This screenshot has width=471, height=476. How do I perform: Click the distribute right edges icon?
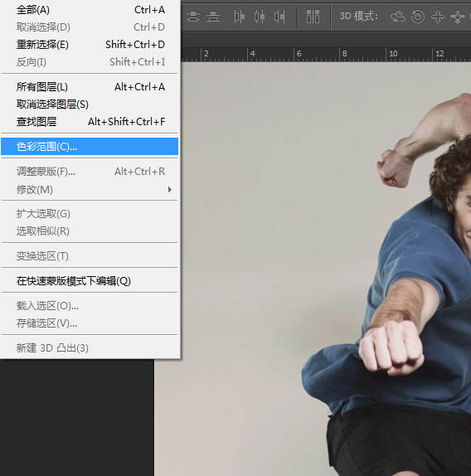click(x=279, y=17)
